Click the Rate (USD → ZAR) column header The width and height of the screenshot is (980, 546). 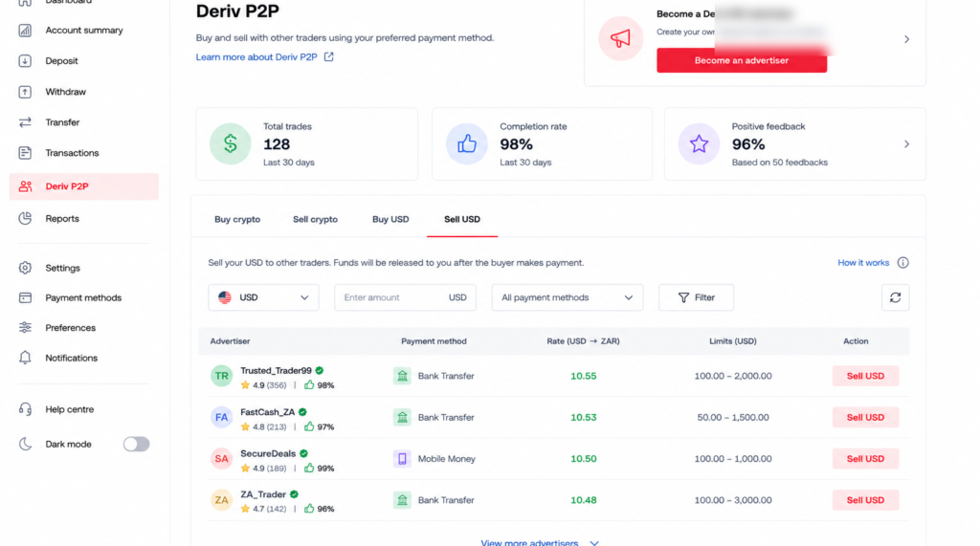pos(583,341)
